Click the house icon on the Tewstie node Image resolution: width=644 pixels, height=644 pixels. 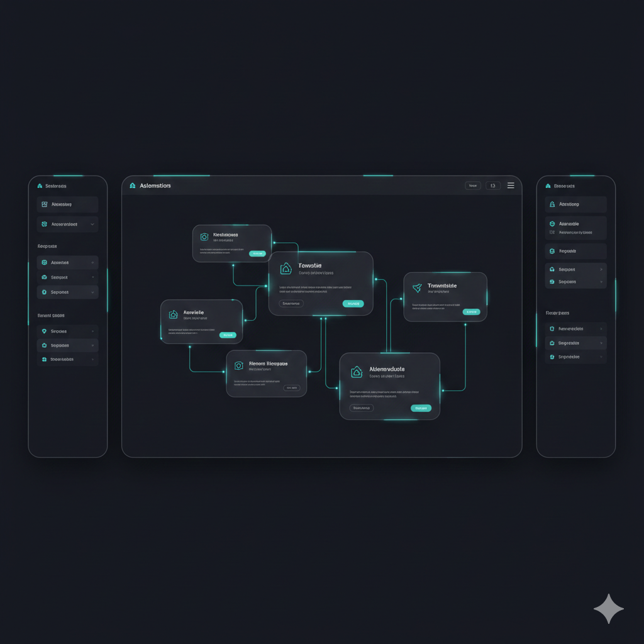(286, 269)
